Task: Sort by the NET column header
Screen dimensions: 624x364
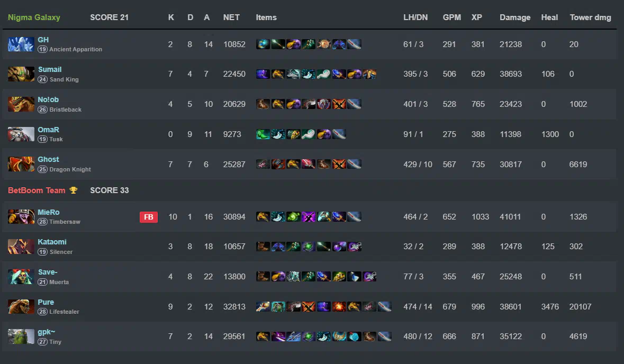Action: point(231,17)
